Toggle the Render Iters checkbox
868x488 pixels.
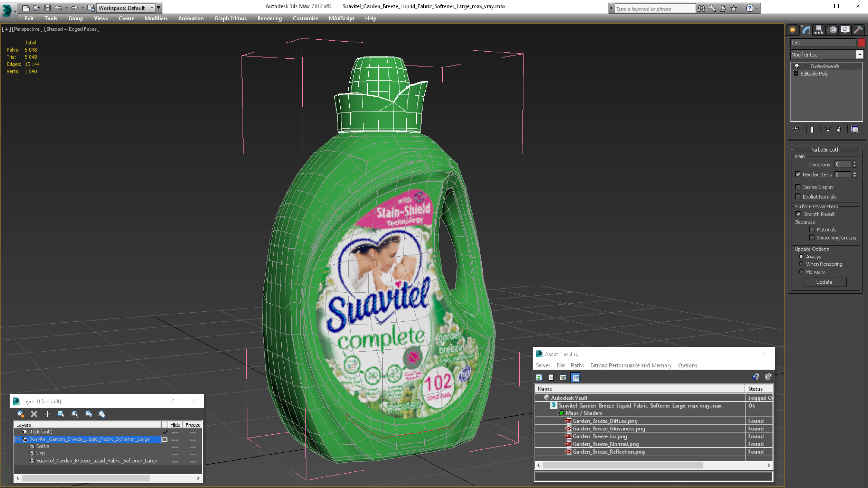[797, 174]
